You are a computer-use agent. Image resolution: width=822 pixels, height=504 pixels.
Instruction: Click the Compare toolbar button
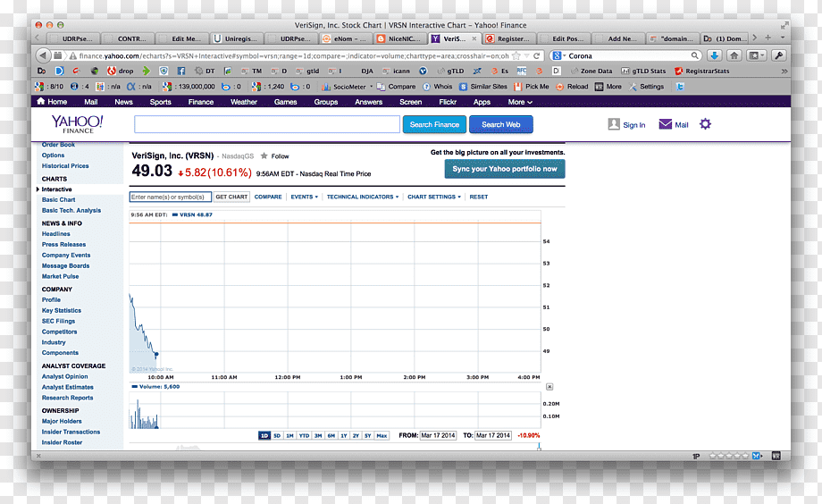pos(397,87)
